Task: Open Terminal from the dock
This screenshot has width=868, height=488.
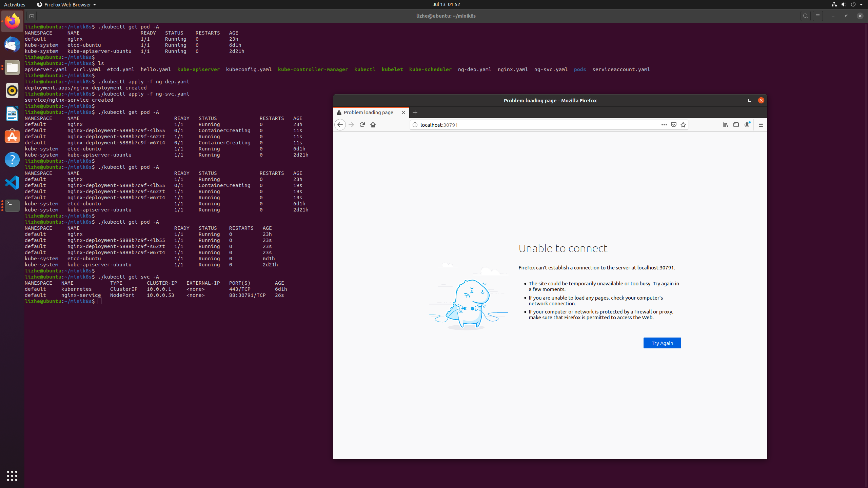Action: [12, 206]
